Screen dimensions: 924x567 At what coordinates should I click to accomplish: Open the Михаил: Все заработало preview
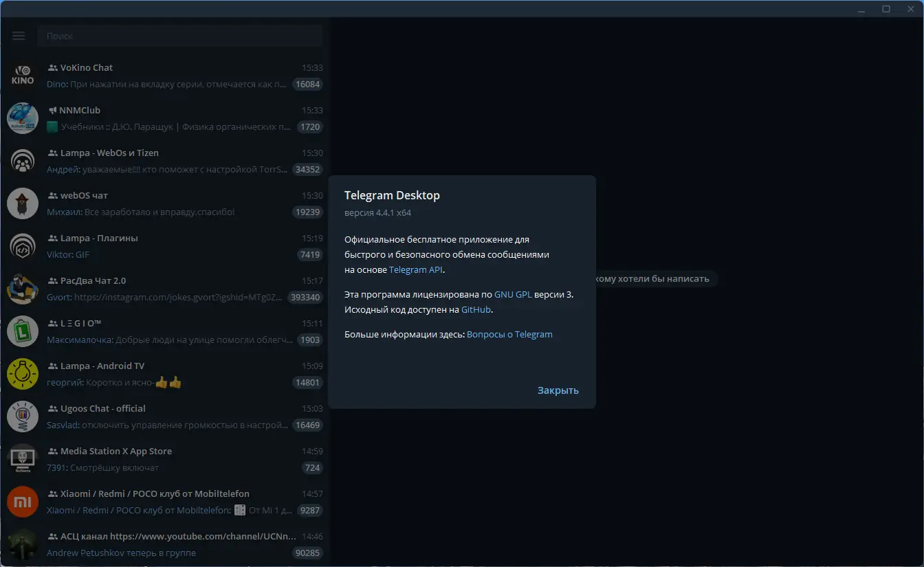coord(141,212)
